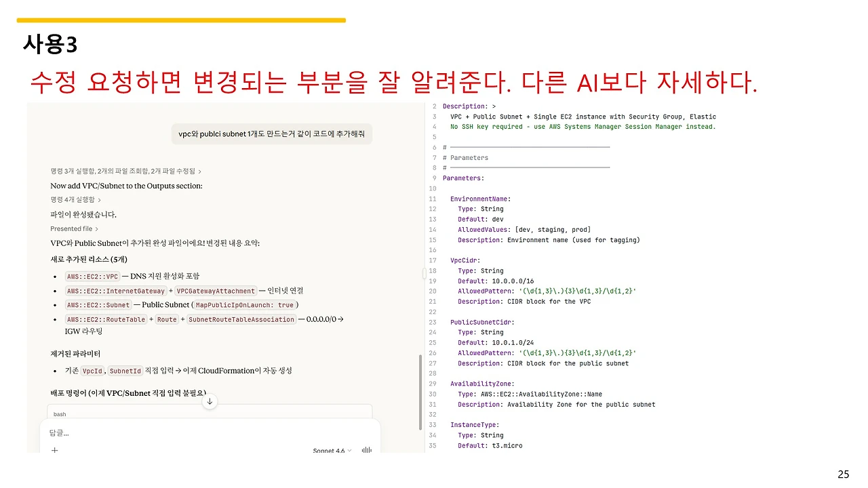The width and height of the screenshot is (868, 488).
Task: Select the Parameters line in the YAML pane
Action: tap(464, 178)
